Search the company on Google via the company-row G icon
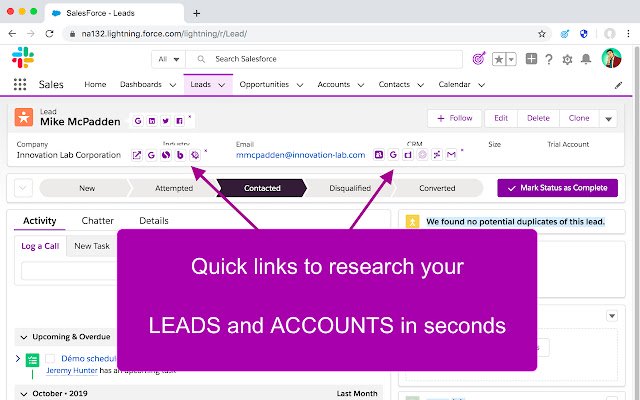The width and height of the screenshot is (640, 400). point(151,155)
